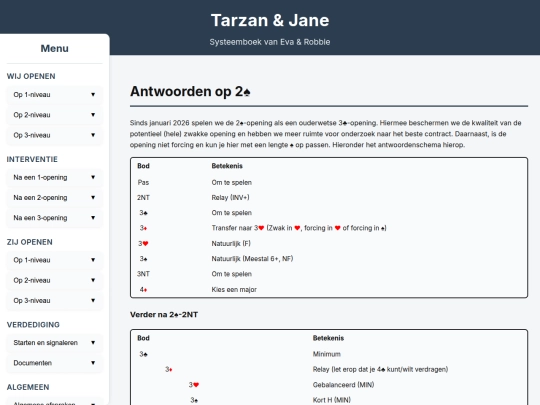This screenshot has height=405, width=540.
Task: Click the intro paragraph starting 'Sinds januari 2026'
Action: [326, 134]
